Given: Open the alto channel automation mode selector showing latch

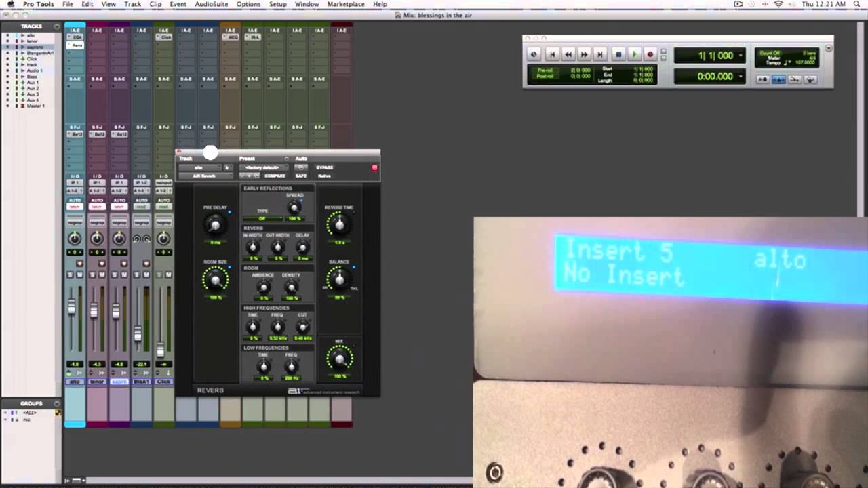Looking at the screenshot, I should (x=75, y=207).
